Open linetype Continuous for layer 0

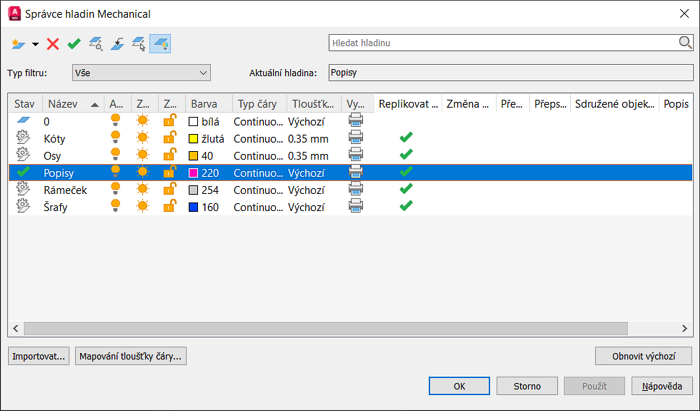coord(257,121)
